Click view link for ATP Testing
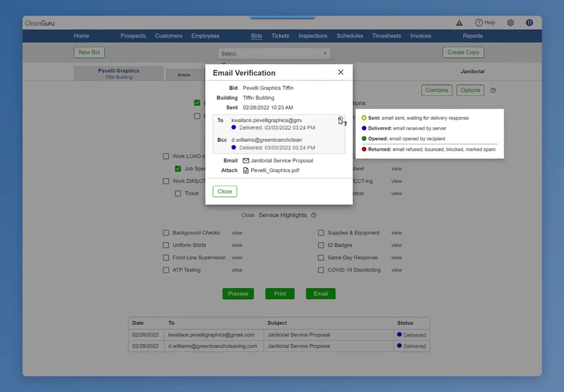This screenshot has width=564, height=392. point(237,270)
